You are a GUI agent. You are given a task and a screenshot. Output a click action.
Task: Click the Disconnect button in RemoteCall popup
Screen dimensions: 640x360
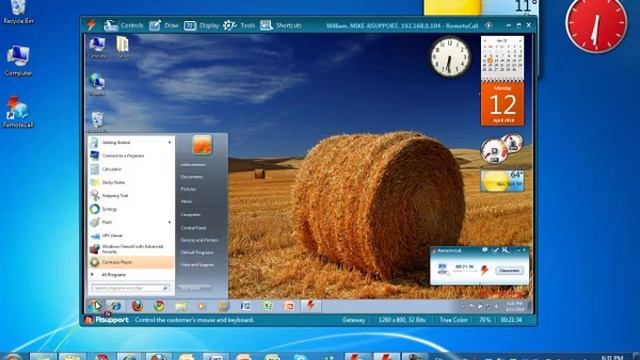[x=509, y=270]
